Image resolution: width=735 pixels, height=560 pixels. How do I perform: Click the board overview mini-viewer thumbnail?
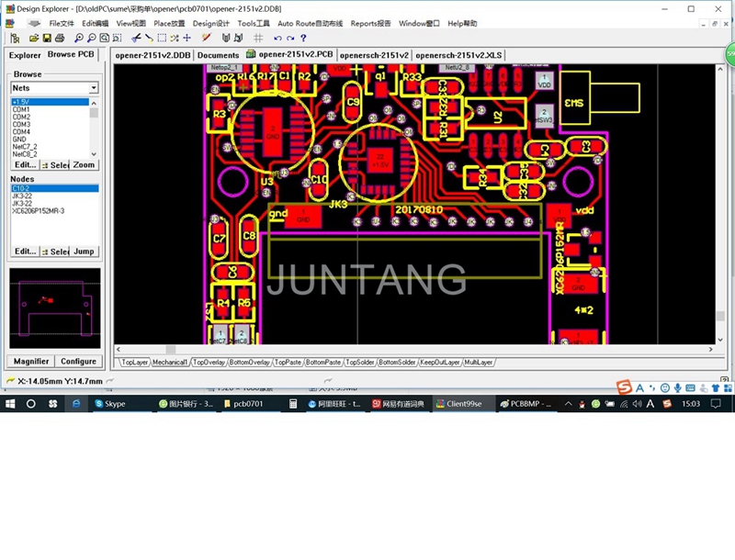click(55, 308)
